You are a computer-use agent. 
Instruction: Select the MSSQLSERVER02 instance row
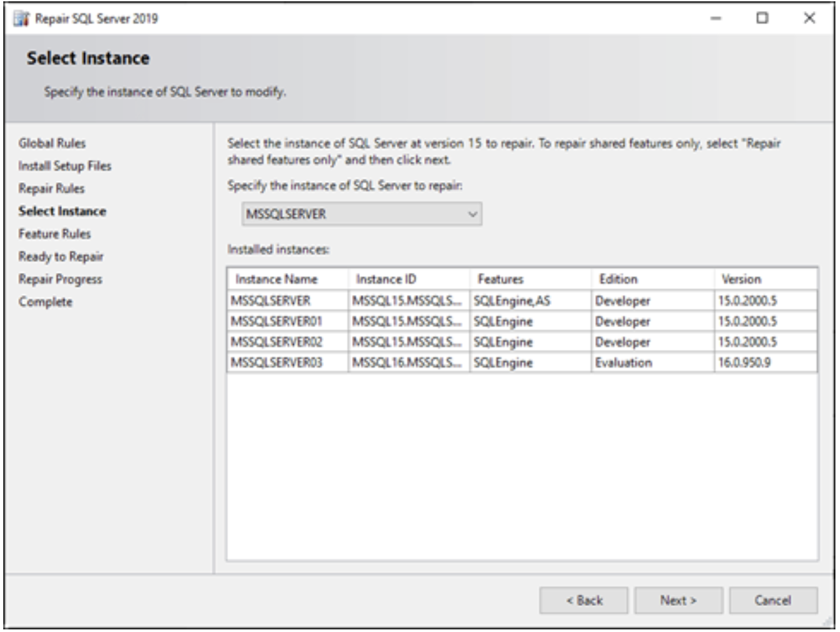(x=522, y=342)
